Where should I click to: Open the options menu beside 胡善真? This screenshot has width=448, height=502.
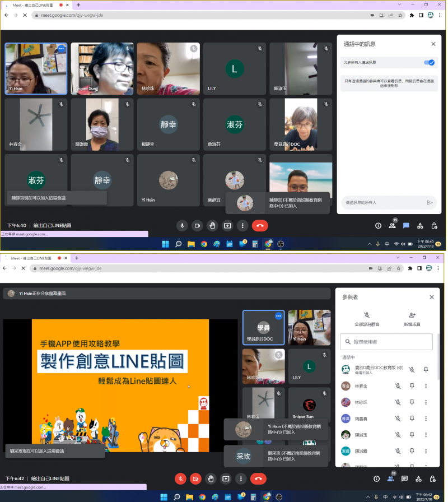click(426, 418)
